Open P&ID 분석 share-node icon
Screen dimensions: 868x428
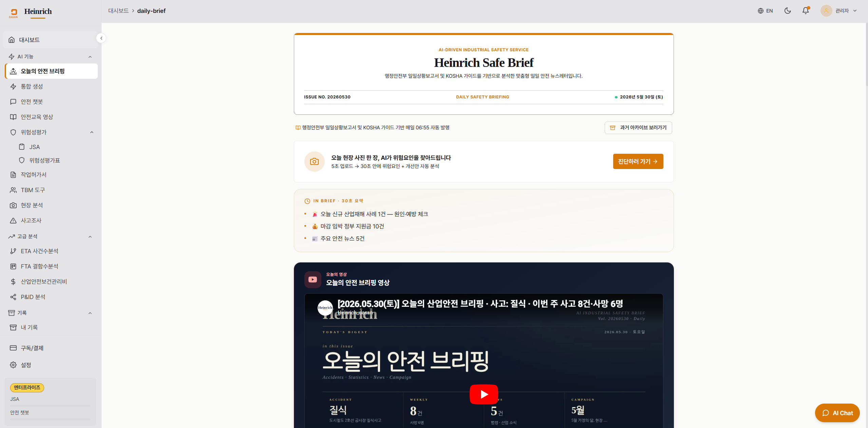13,297
